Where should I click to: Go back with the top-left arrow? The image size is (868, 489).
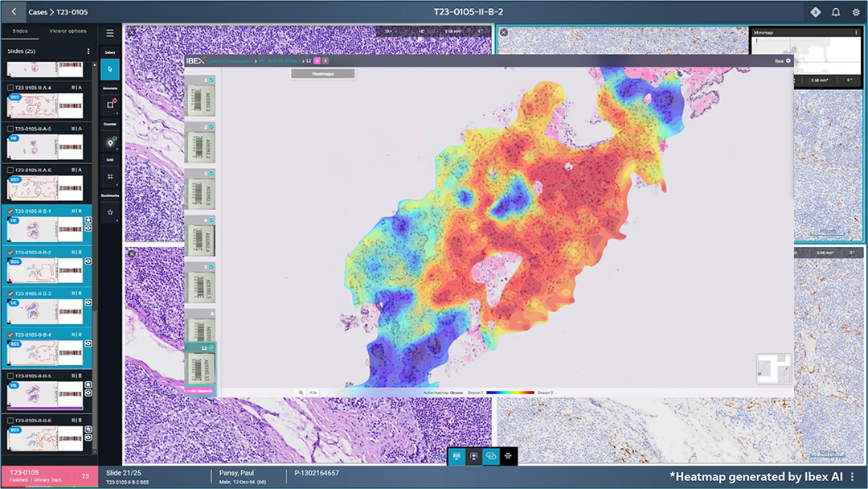tap(14, 12)
